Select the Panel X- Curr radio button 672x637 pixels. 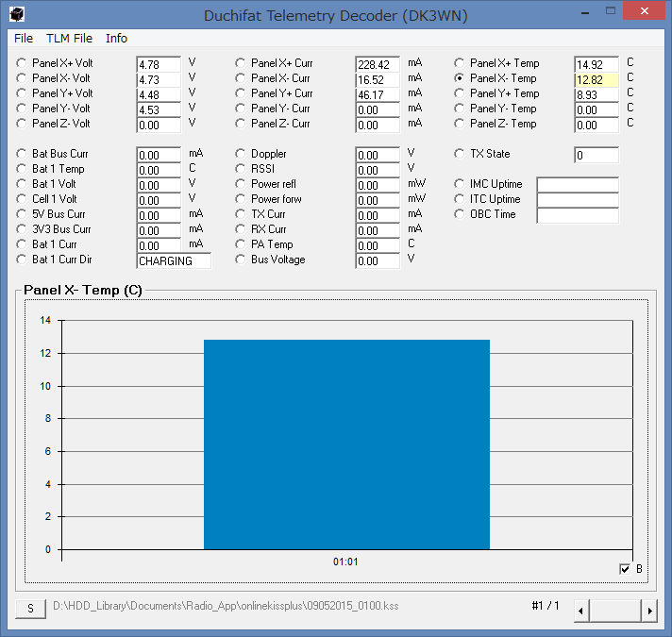[x=240, y=78]
